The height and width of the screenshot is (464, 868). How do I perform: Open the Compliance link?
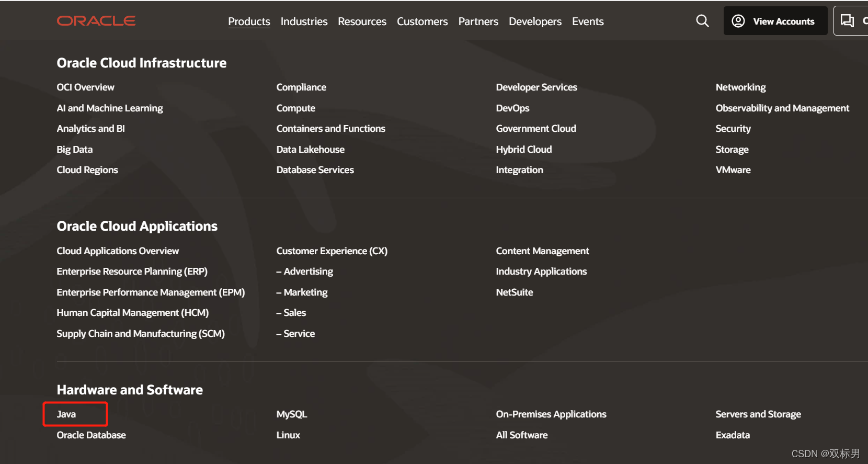point(301,87)
